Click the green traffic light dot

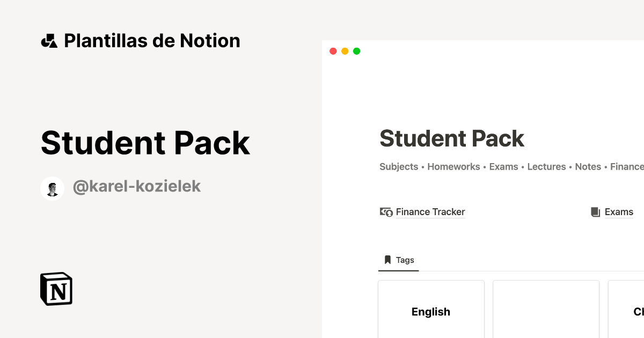pyautogui.click(x=356, y=50)
